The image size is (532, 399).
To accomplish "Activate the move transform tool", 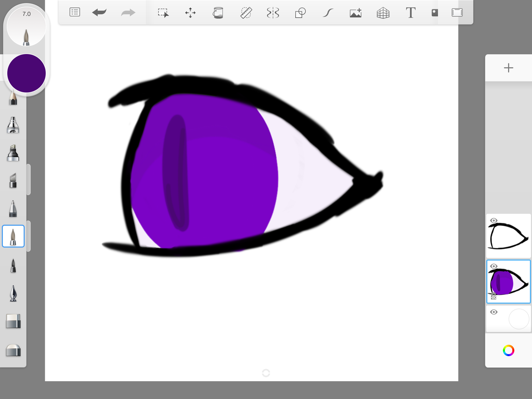I will point(190,12).
